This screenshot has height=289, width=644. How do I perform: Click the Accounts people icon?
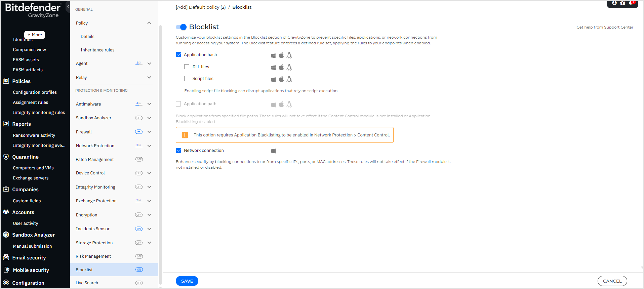[x=6, y=212]
